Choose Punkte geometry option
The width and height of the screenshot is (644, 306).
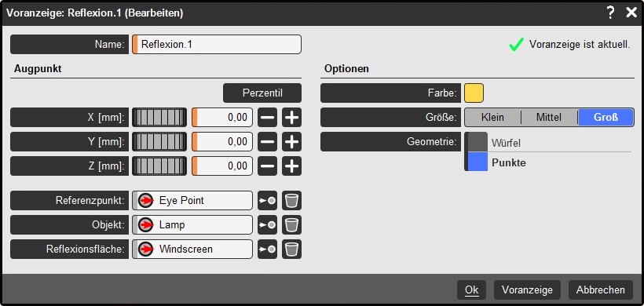click(549, 162)
